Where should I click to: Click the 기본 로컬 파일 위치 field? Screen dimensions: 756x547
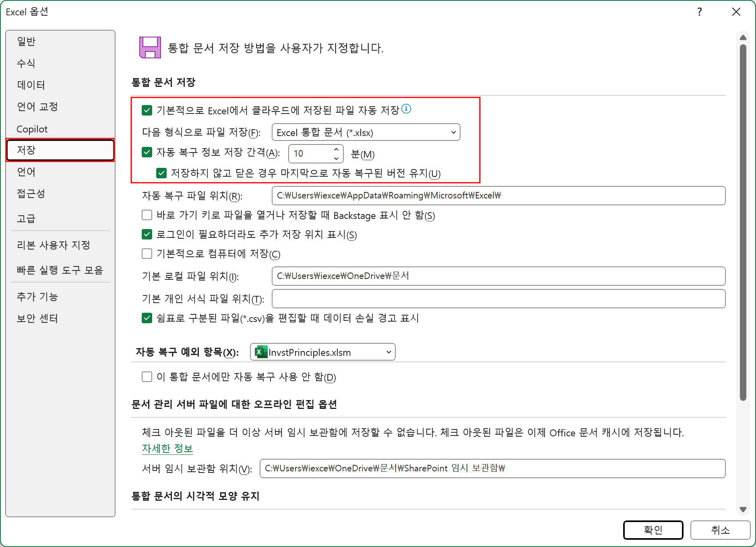point(498,276)
